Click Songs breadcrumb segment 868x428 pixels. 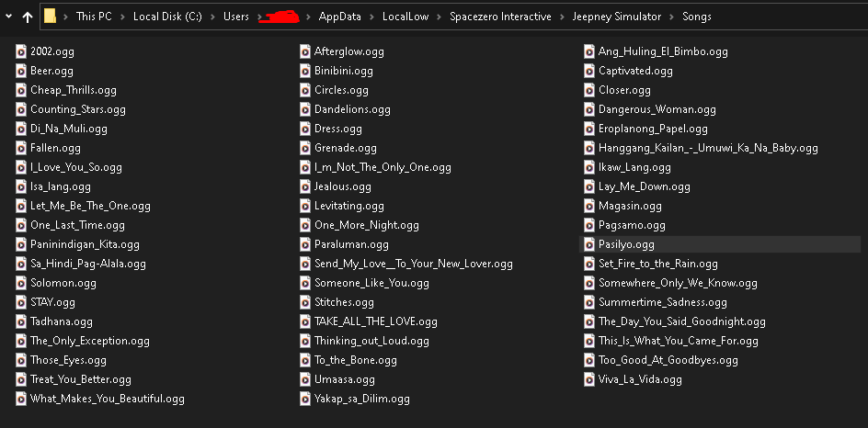[697, 17]
